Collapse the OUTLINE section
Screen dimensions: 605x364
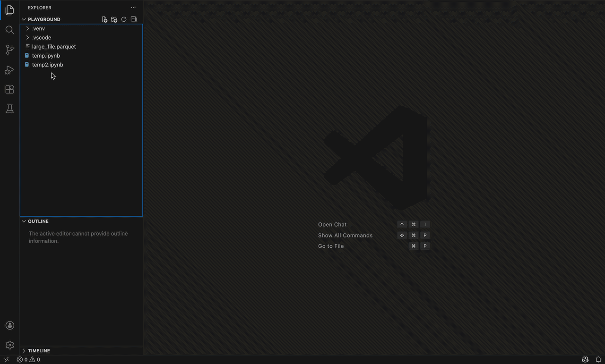[38, 221]
